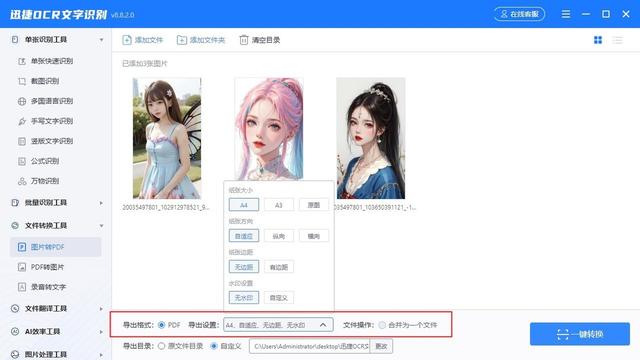Viewport: 640px width, 360px height.
Task: Open the hamburger main menu
Action: click(x=566, y=14)
